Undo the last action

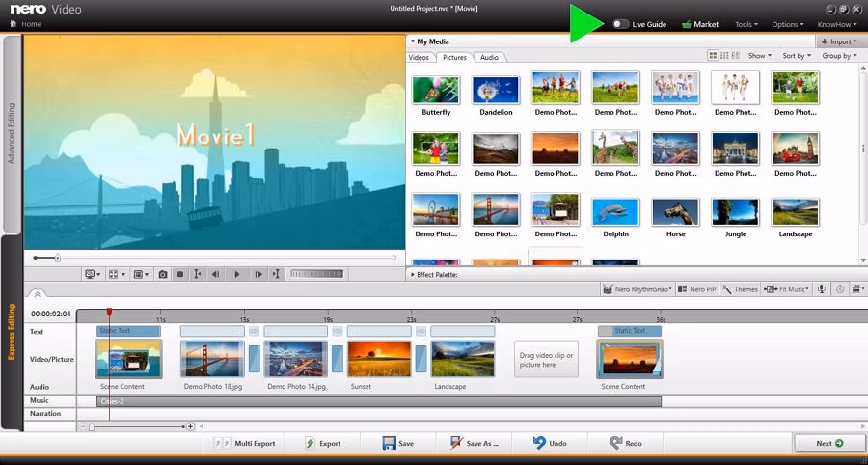(550, 444)
